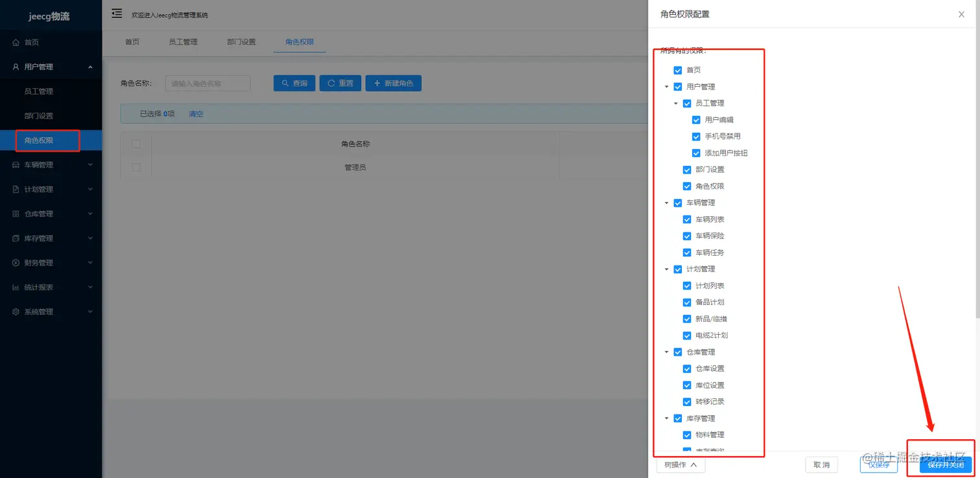Switch to the 首页 tab

tap(132, 42)
